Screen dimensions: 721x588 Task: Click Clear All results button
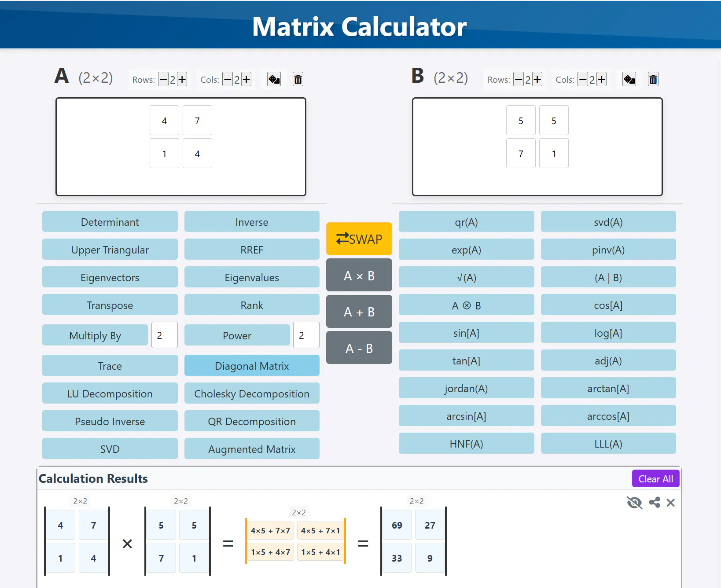point(655,479)
